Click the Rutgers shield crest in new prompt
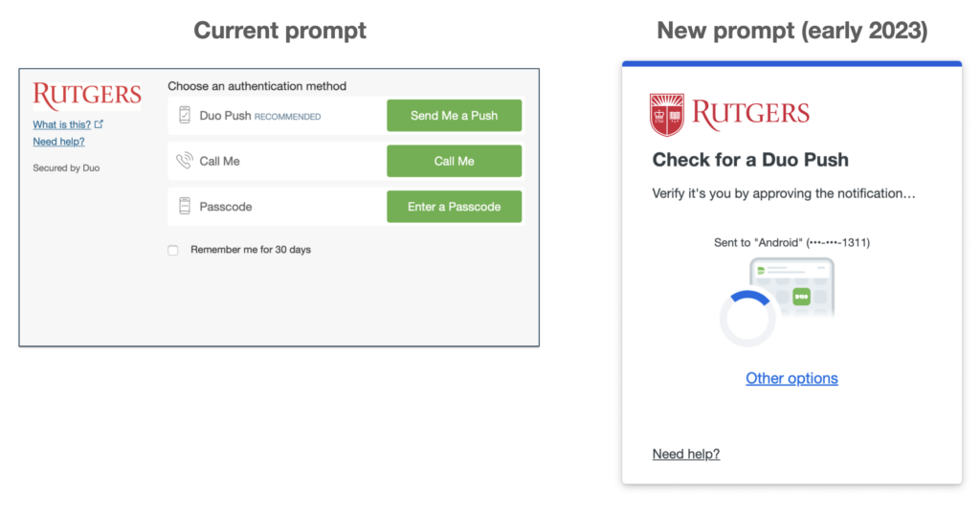Screen dimensions: 980x513 coord(667,115)
